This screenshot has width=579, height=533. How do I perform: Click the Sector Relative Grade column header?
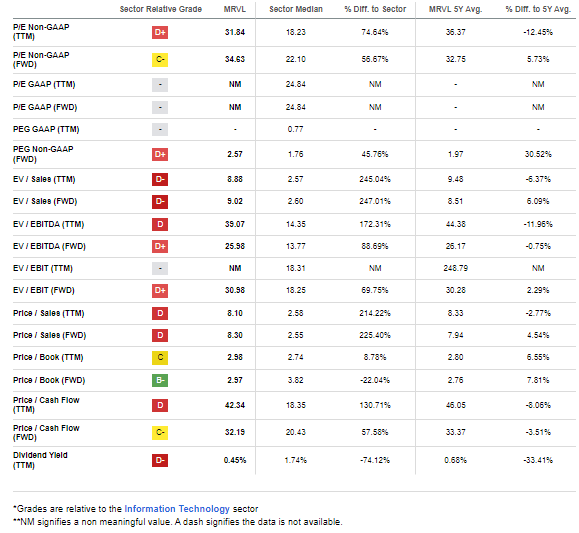pyautogui.click(x=161, y=9)
